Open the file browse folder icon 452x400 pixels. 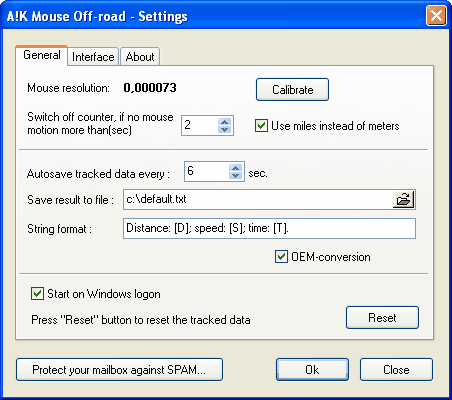click(403, 199)
